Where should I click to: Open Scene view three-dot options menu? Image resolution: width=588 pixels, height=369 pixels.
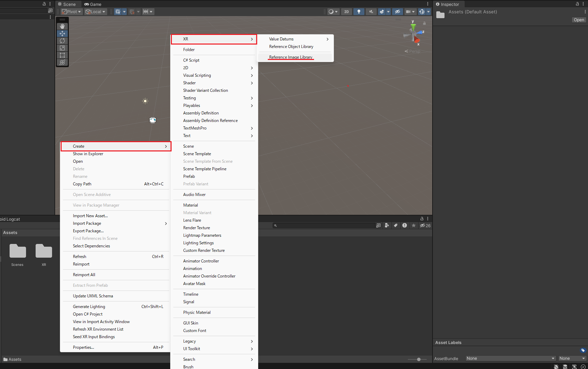[428, 4]
